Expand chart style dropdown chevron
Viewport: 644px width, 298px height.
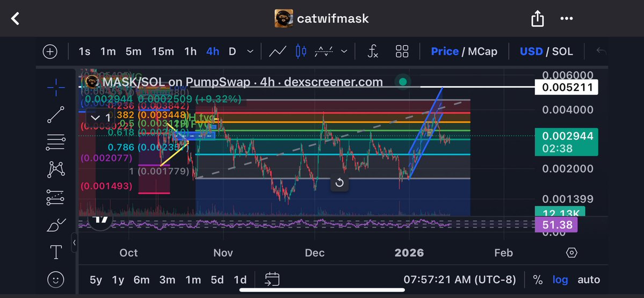click(x=344, y=52)
